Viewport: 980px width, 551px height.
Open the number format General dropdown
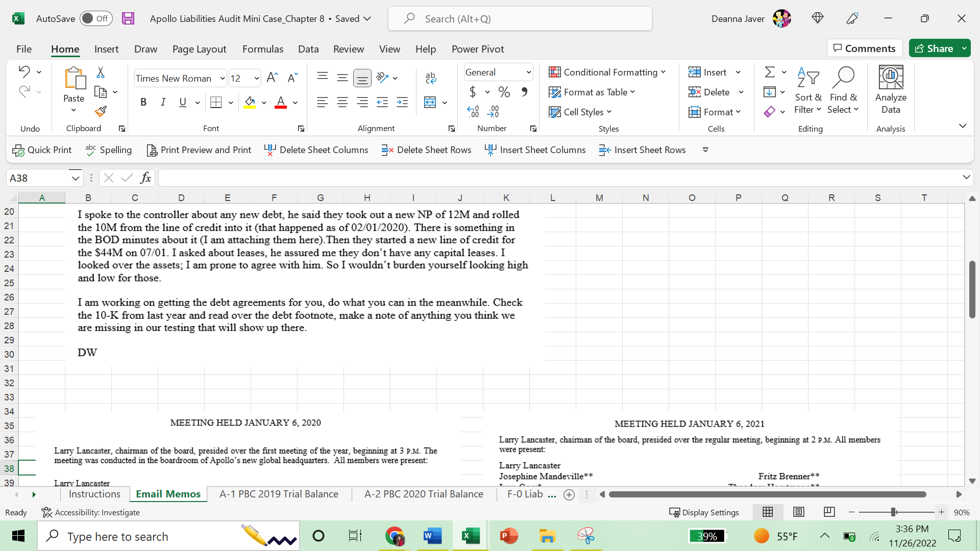tap(529, 72)
